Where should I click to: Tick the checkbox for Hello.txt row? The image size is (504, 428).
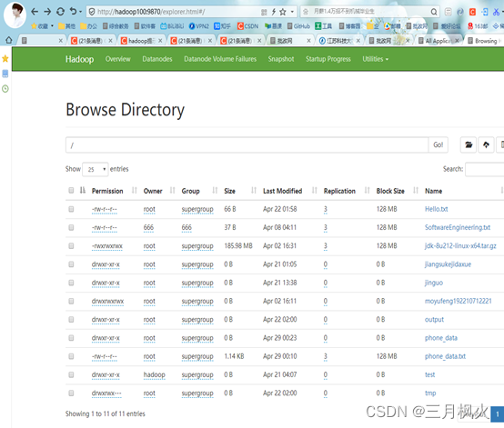[71, 209]
